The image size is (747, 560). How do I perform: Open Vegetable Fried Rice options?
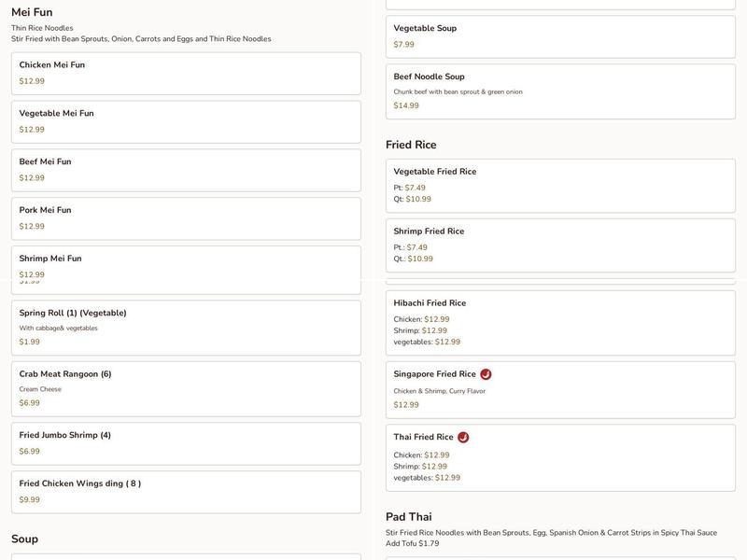point(560,185)
